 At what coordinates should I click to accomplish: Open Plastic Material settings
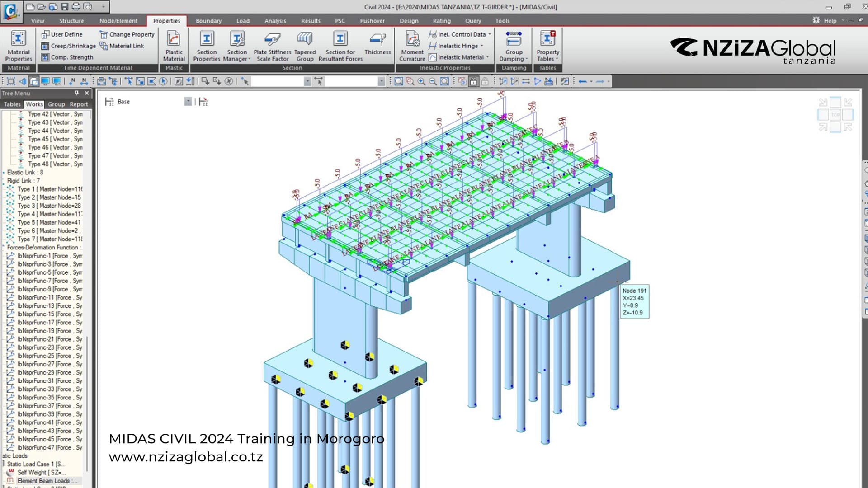point(174,45)
